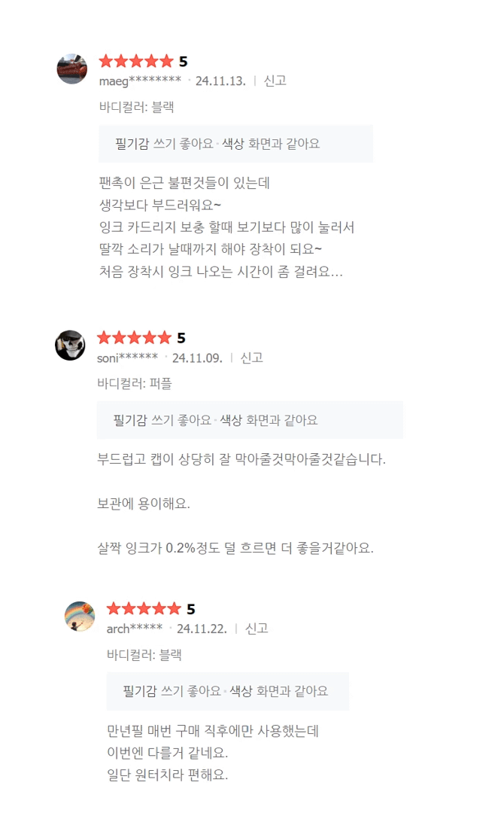Report the review dated 24.11.09.
504x813 pixels.
251,358
